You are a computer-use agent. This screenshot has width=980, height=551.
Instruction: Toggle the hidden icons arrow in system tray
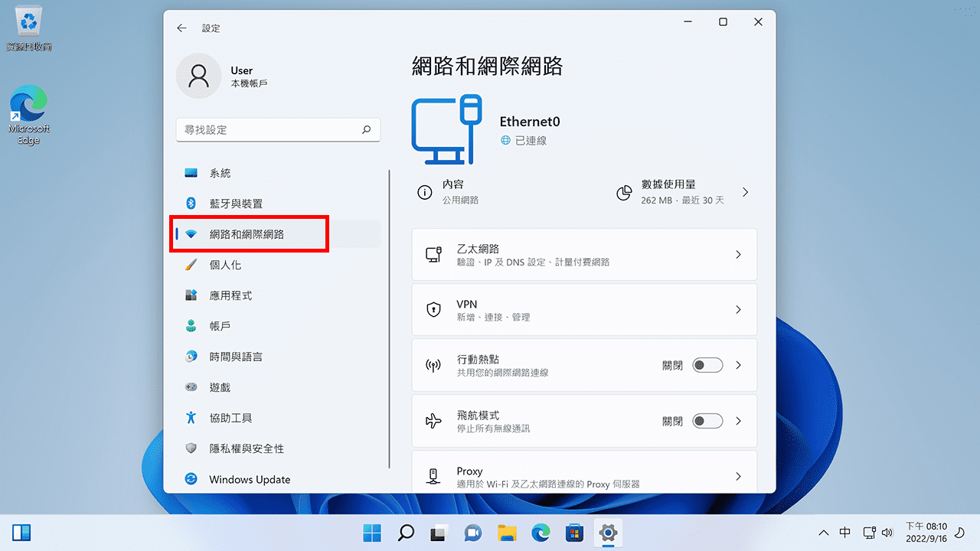[823, 532]
